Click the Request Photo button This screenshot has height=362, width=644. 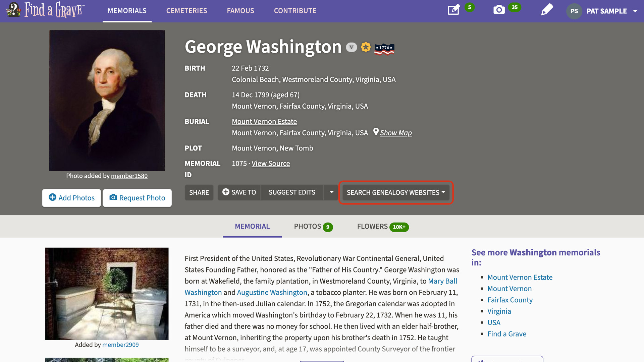tap(137, 198)
